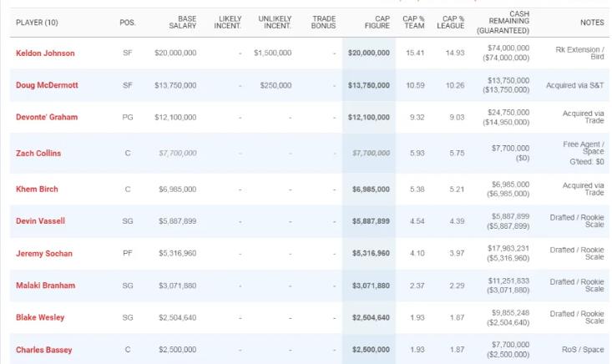Viewport: 612px width, 364px height.
Task: Select Devonte' Graham position PG
Action: pos(128,117)
